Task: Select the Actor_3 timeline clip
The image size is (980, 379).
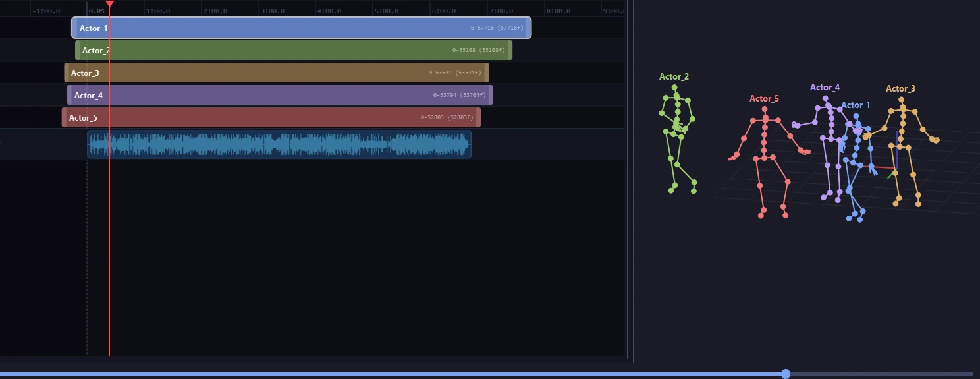Action: (277, 73)
